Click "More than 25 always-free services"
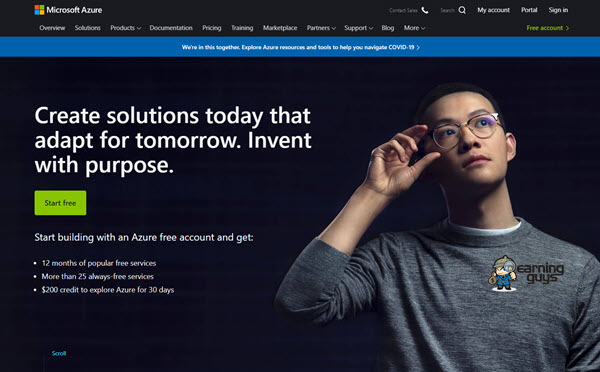This screenshot has height=372, width=600. (98, 276)
